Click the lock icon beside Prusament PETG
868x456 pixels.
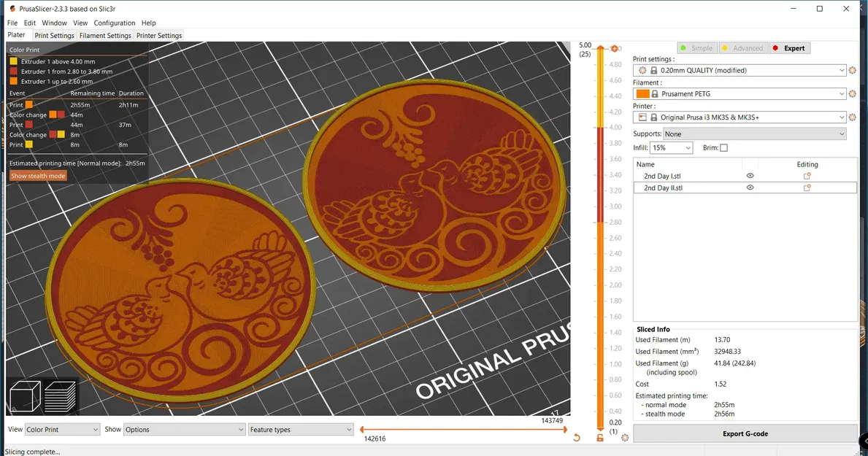(x=655, y=94)
